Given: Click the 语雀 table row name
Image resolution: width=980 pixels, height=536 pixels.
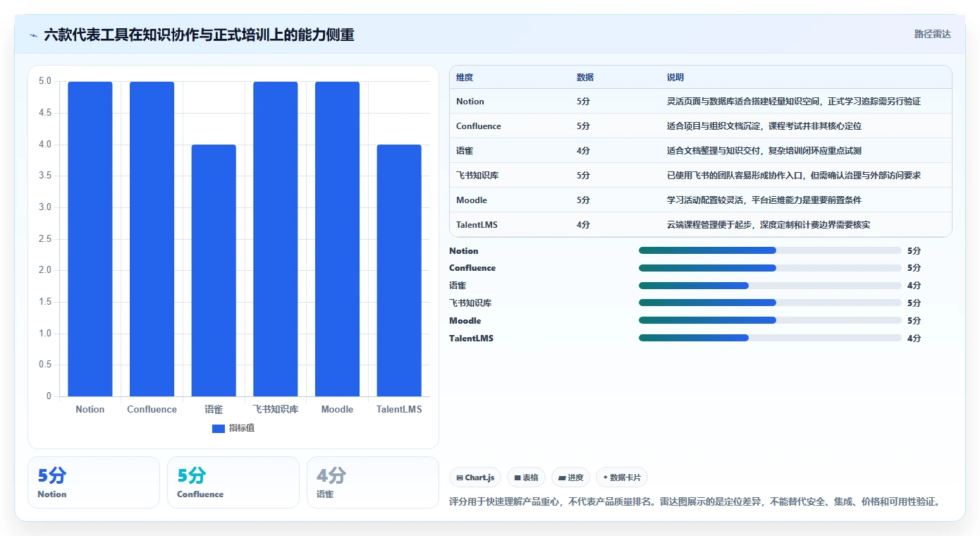Looking at the screenshot, I should click(465, 151).
